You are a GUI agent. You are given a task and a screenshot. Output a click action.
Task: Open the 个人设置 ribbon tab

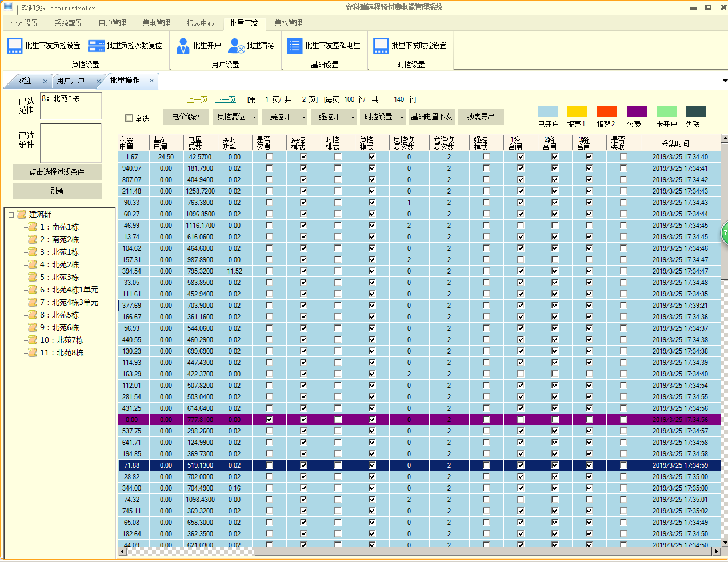(24, 23)
